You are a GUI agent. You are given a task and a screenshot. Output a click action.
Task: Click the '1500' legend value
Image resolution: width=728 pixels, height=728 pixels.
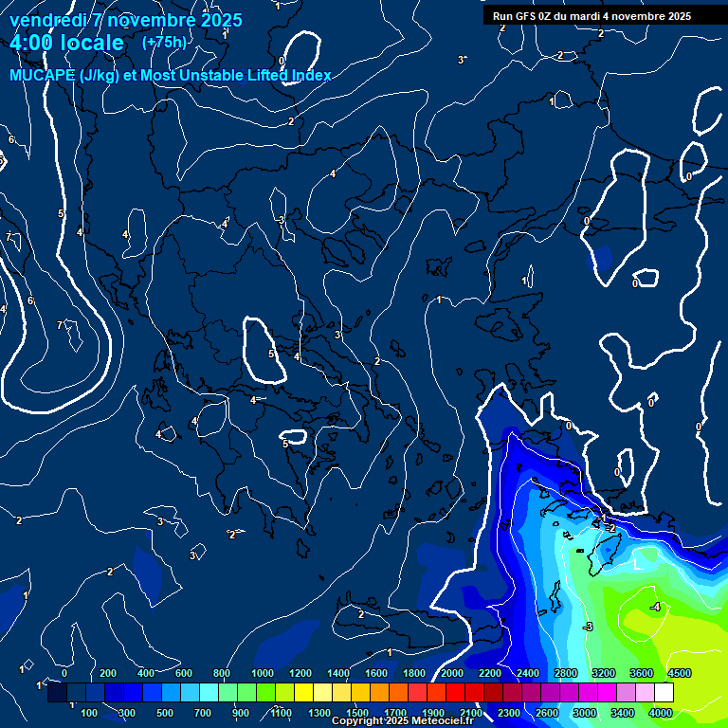pos(357,713)
